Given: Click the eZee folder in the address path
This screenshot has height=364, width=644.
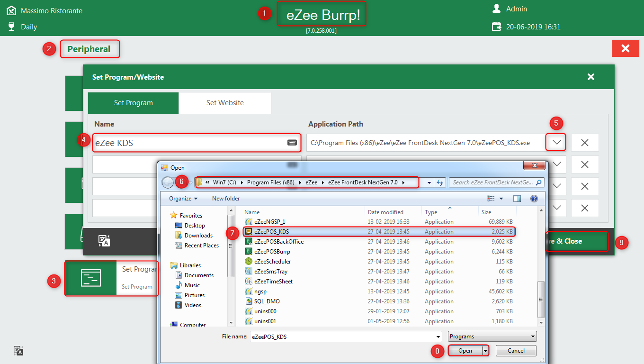Looking at the screenshot, I should (x=312, y=182).
